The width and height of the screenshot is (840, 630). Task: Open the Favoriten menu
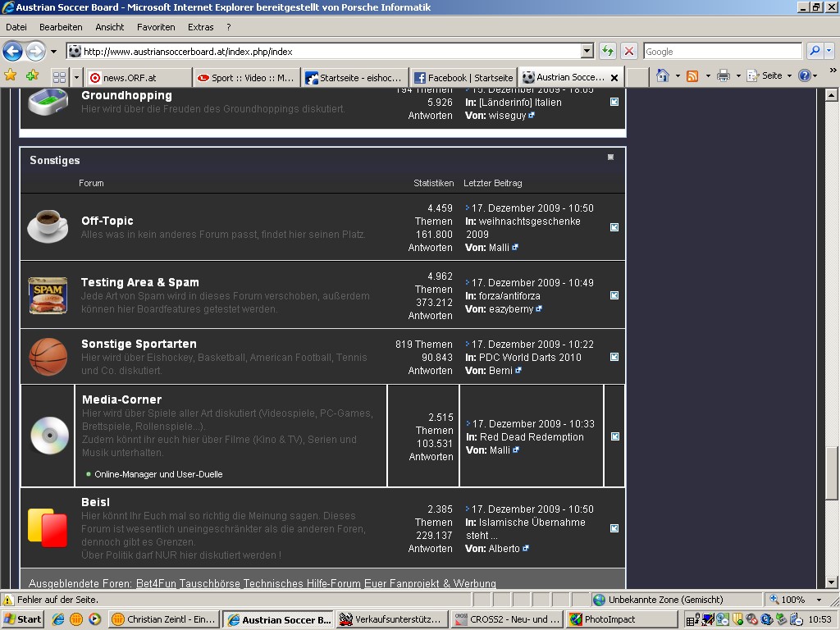[156, 27]
